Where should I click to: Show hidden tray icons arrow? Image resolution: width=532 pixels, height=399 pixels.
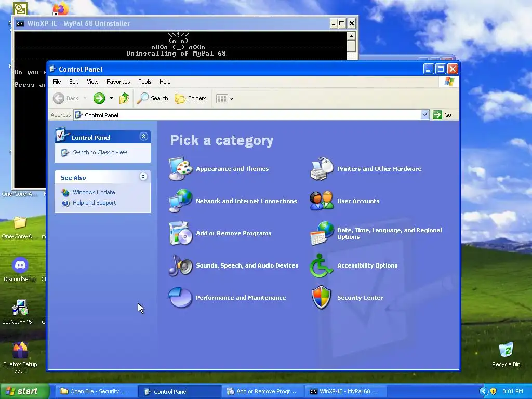coord(484,391)
